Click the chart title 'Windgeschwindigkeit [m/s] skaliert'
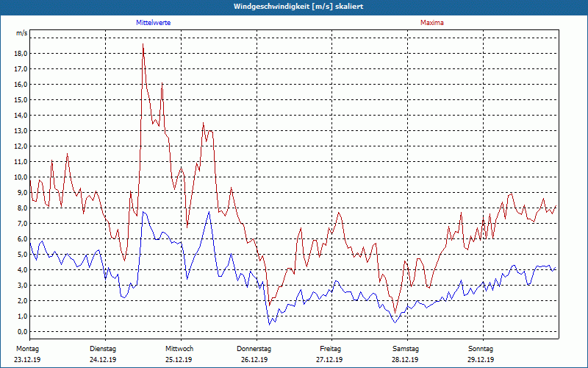This screenshot has width=588, height=368. coord(298,7)
